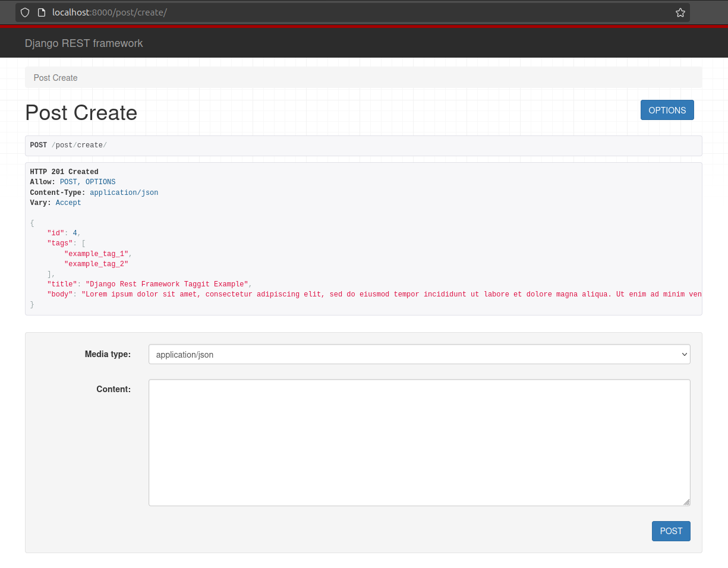Click the HTTP 201 Created status text
This screenshot has height=568, width=728.
tap(64, 172)
